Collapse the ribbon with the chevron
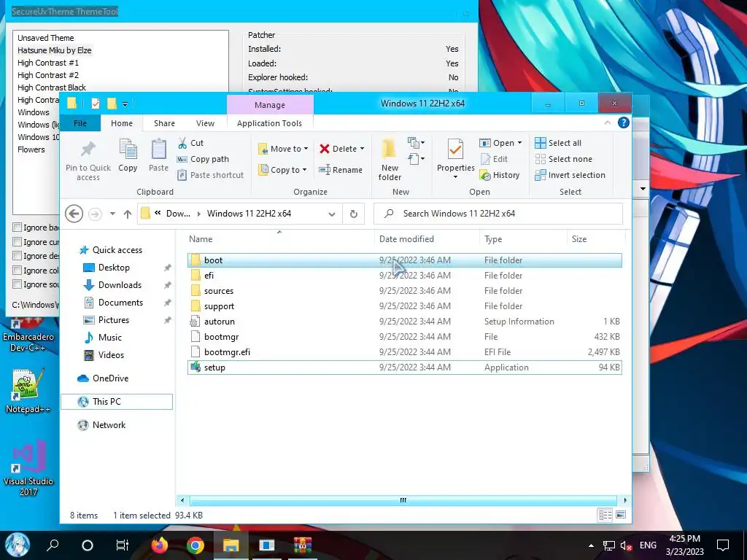This screenshot has width=747, height=560. point(608,122)
